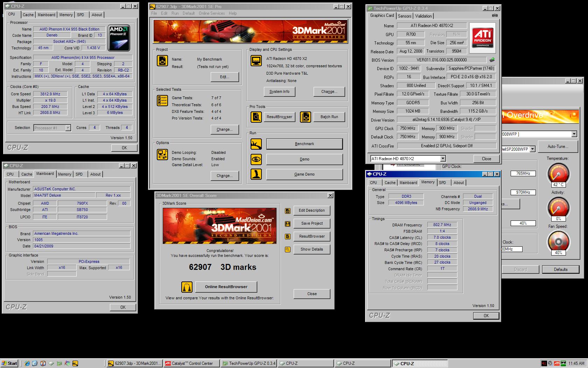This screenshot has height=368, width=588.
Task: Click the Display and CPU Settings monitor icon
Action: pos(256,60)
